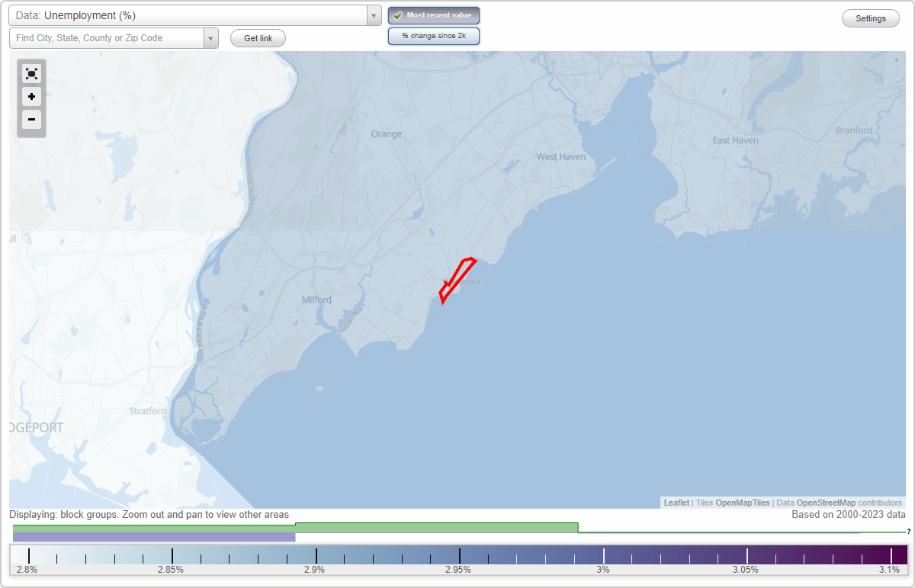
Task: Expand the location search dropdown arrow
Action: [211, 37]
